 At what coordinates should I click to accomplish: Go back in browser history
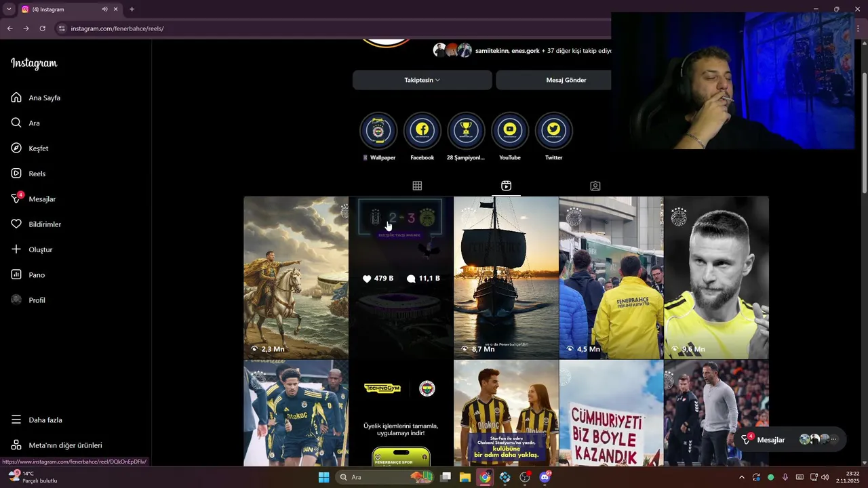pos(9,28)
